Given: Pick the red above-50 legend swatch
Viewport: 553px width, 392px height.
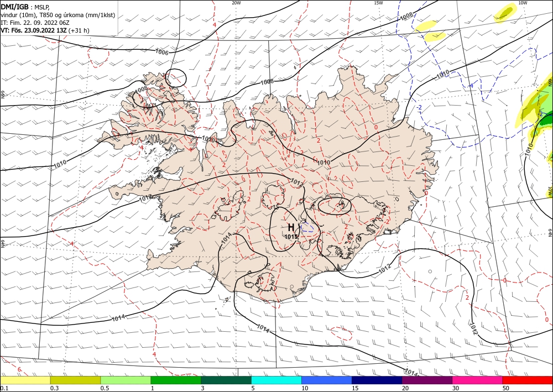Looking at the screenshot, I should point(528,380).
